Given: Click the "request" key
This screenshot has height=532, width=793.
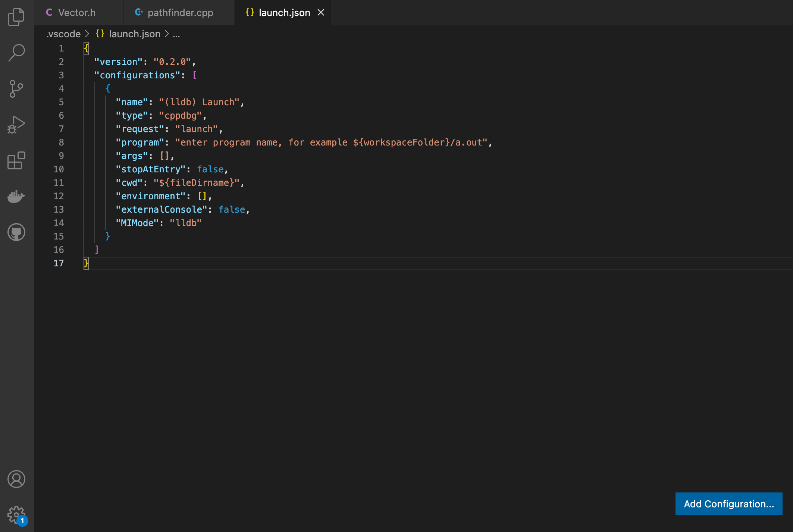Looking at the screenshot, I should [x=140, y=129].
